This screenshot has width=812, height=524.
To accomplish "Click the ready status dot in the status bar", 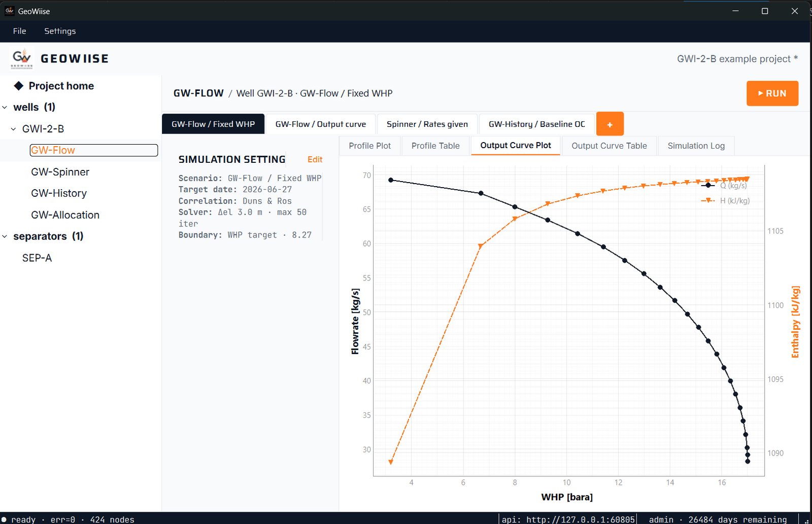I will [4, 519].
